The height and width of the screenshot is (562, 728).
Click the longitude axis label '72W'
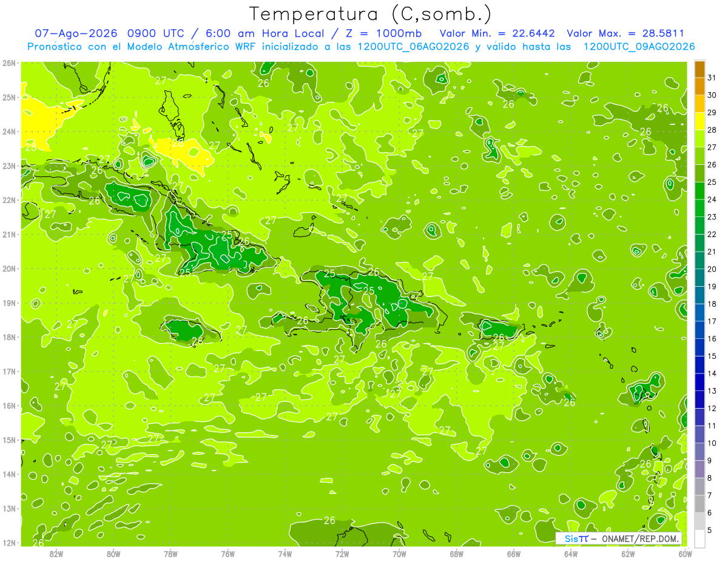tap(342, 554)
